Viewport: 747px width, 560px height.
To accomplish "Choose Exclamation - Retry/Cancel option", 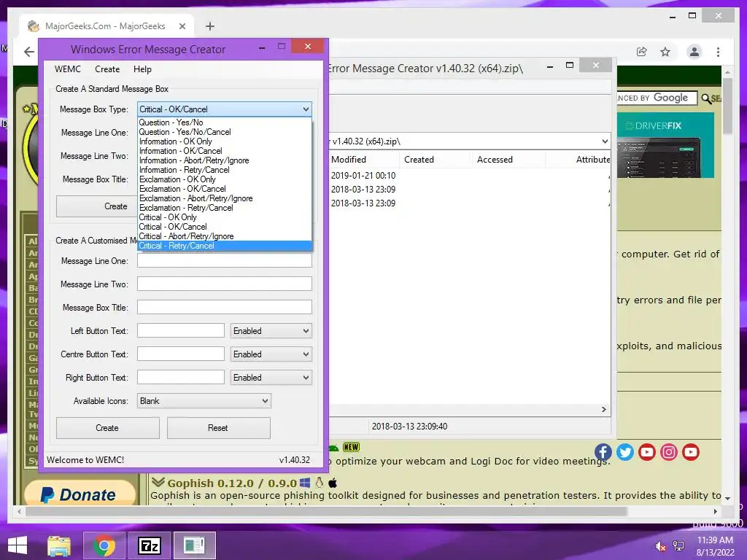I will [x=225, y=208].
